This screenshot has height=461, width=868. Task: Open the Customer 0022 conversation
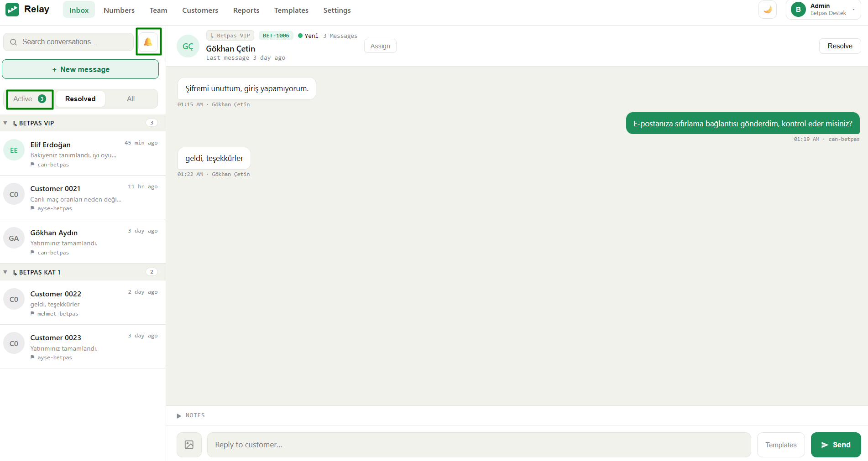(83, 303)
